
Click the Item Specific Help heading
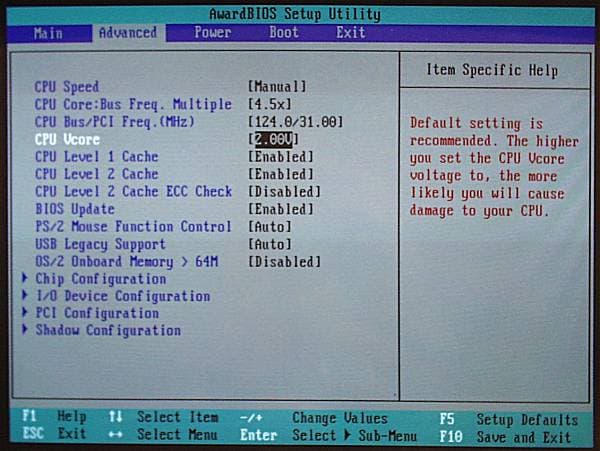[492, 70]
